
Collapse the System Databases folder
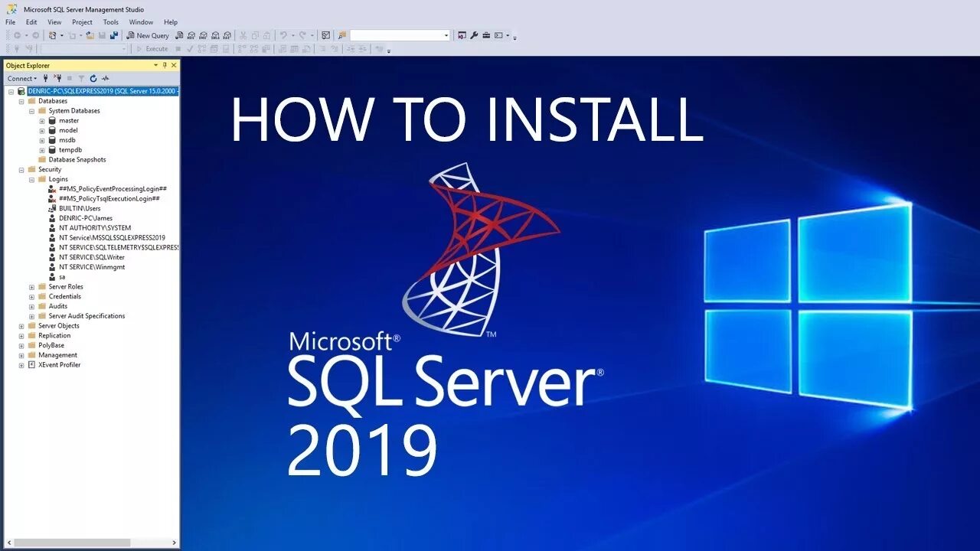32,111
